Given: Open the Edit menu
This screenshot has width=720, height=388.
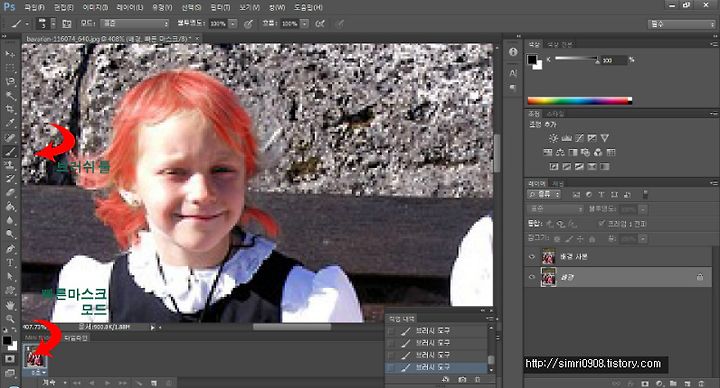Looking at the screenshot, I should [63, 7].
